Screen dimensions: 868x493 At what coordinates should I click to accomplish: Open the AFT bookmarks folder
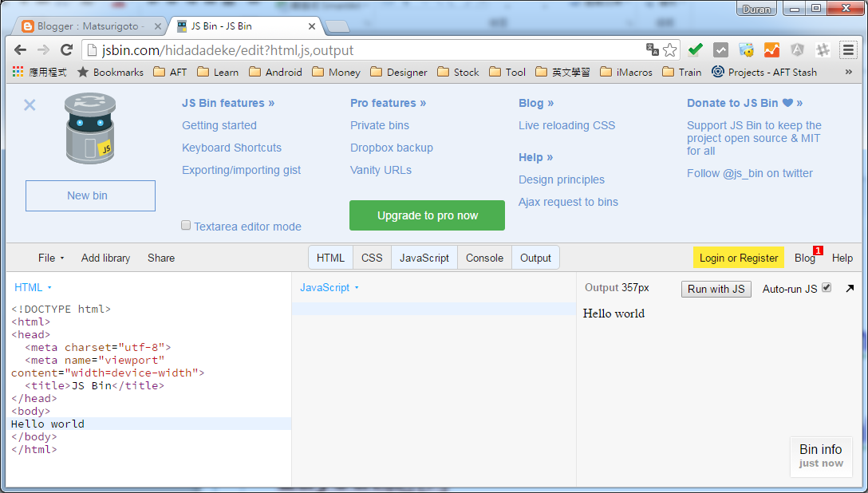point(171,72)
